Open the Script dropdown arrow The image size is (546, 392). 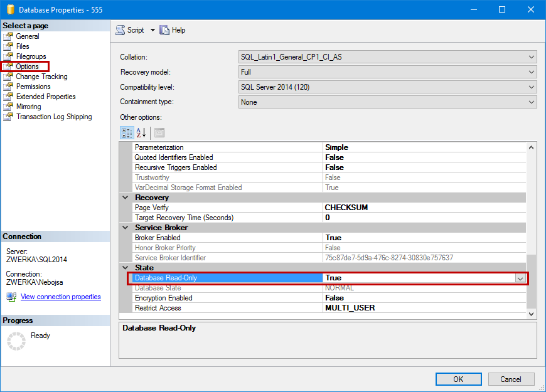tap(153, 30)
